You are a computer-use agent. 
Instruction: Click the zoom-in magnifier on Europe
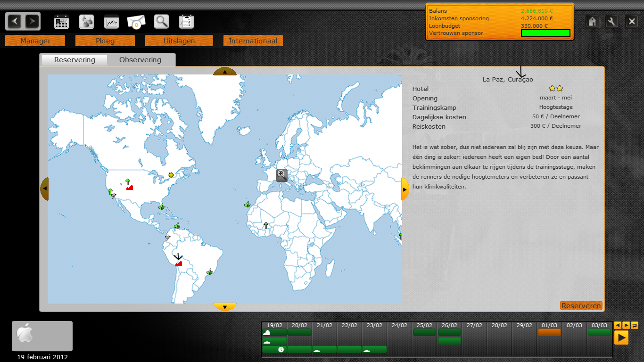[x=281, y=175]
